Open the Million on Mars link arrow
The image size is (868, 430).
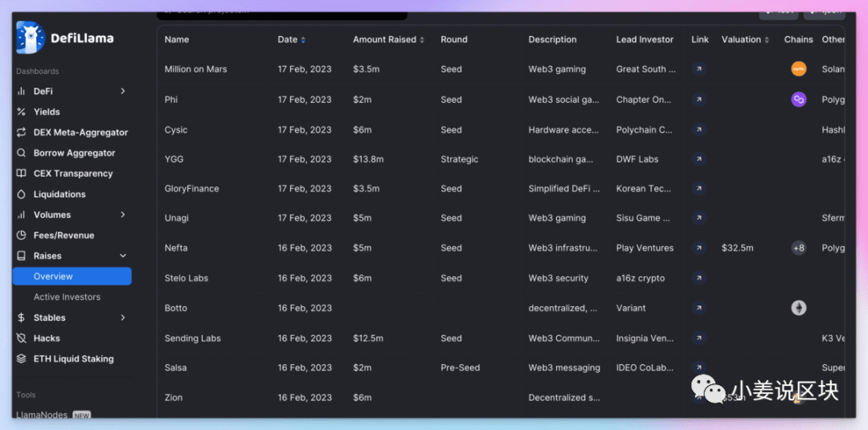(699, 69)
